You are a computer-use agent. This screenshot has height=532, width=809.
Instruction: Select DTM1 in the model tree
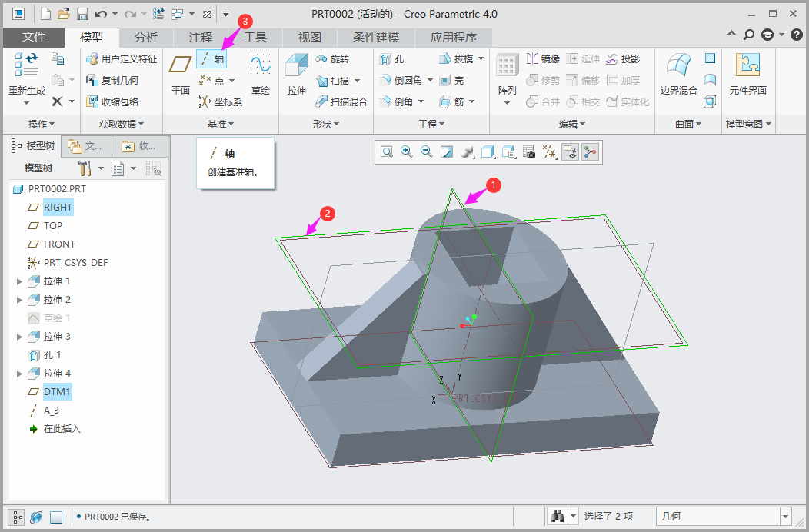pyautogui.click(x=57, y=392)
